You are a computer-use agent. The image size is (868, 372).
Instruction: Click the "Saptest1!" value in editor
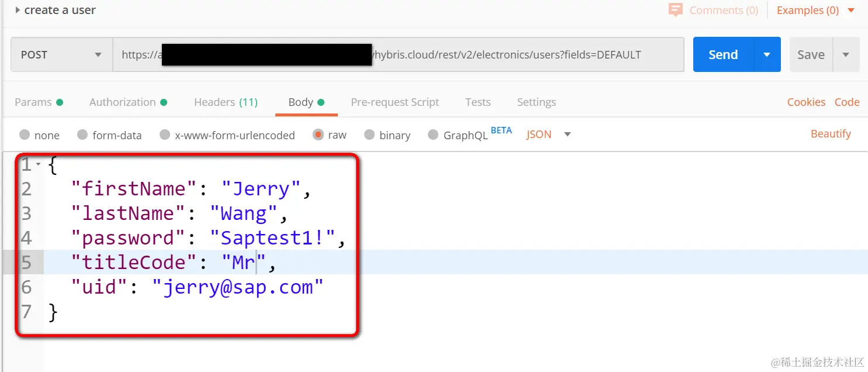[272, 238]
